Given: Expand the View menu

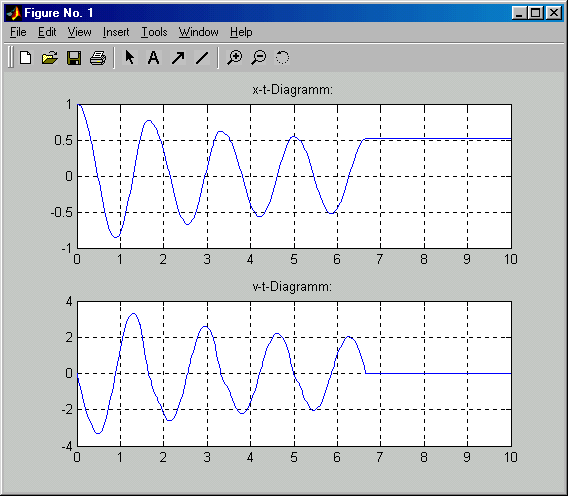Looking at the screenshot, I should 79,32.
